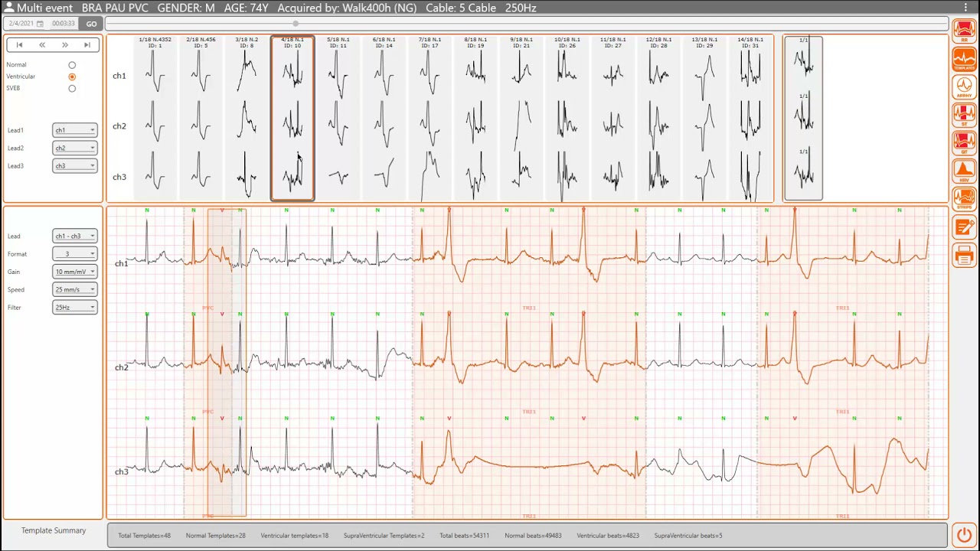Viewport: 980px width, 551px height.
Task: Open the Filter 25Hz dropdown
Action: tap(74, 307)
